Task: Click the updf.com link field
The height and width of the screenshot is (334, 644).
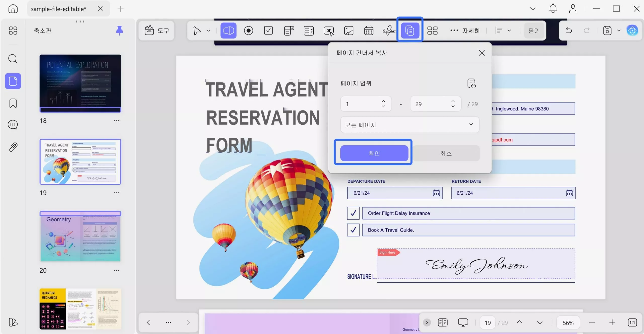Action: point(533,140)
